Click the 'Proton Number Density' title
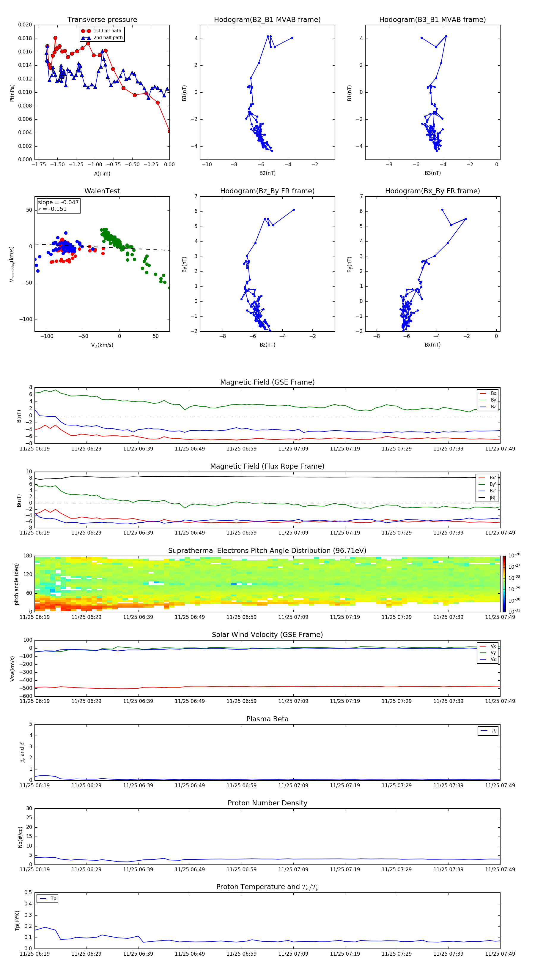The width and height of the screenshot is (535, 980). coord(267,803)
